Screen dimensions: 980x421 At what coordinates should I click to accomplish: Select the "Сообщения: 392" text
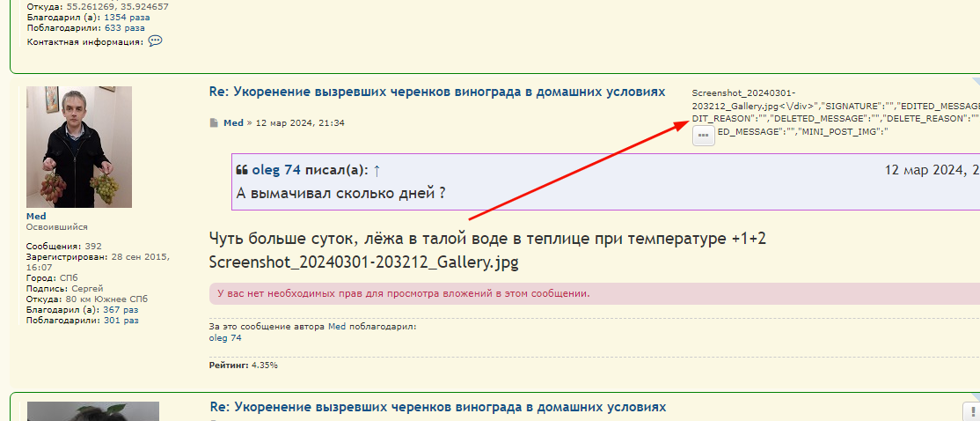pos(63,246)
